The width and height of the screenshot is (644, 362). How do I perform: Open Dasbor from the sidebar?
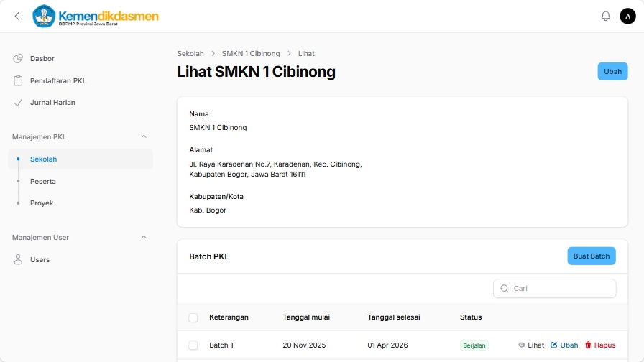42,59
